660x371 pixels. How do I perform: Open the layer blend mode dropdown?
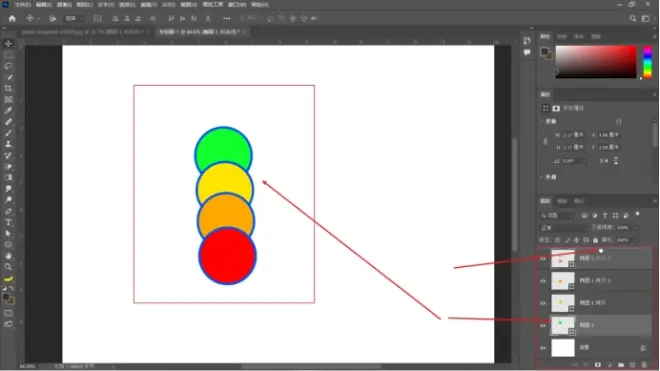[563, 228]
